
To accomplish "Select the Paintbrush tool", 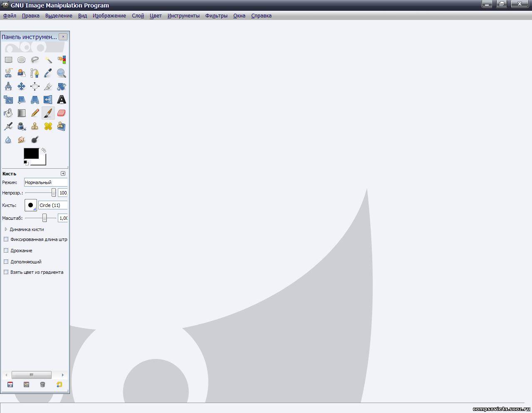I will point(48,113).
